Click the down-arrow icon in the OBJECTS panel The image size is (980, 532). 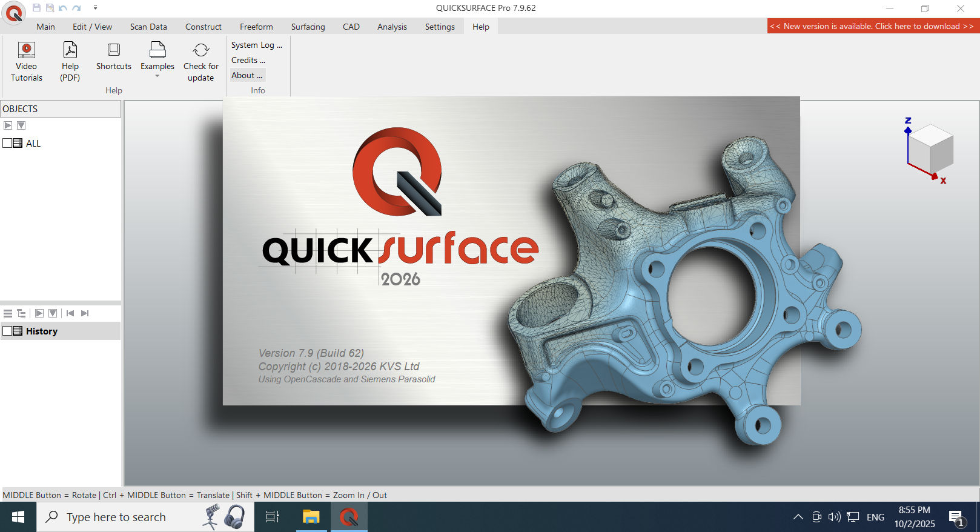[21, 125]
